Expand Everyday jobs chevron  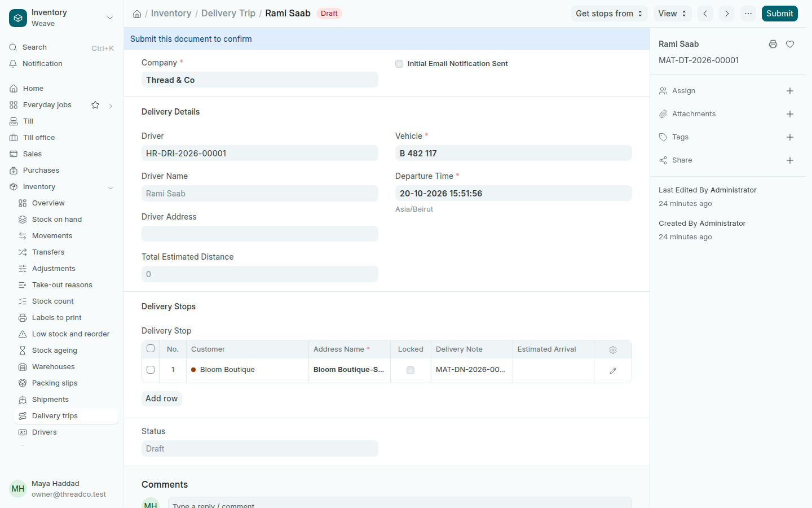coord(111,106)
